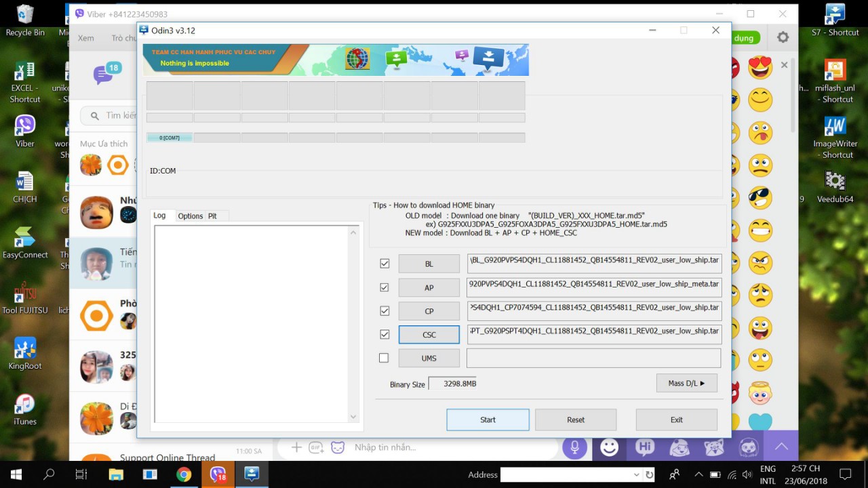
Task: Open the miflash_unl Shortcut desktop icon
Action: pyautogui.click(x=835, y=81)
